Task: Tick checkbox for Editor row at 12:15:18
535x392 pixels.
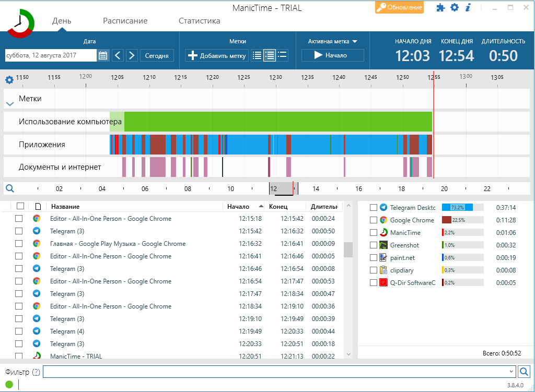Action: tap(19, 219)
